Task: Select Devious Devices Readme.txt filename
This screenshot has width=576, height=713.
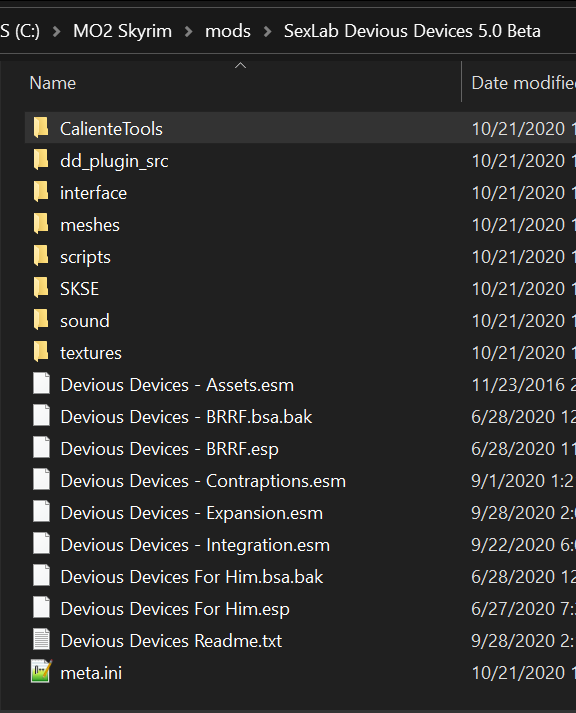Action: point(171,641)
